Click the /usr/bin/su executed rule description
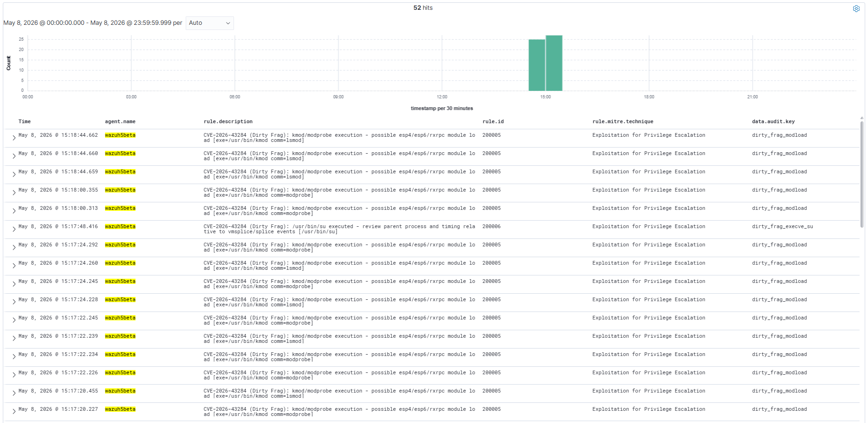Viewport: 868px width, 423px height. [339, 229]
